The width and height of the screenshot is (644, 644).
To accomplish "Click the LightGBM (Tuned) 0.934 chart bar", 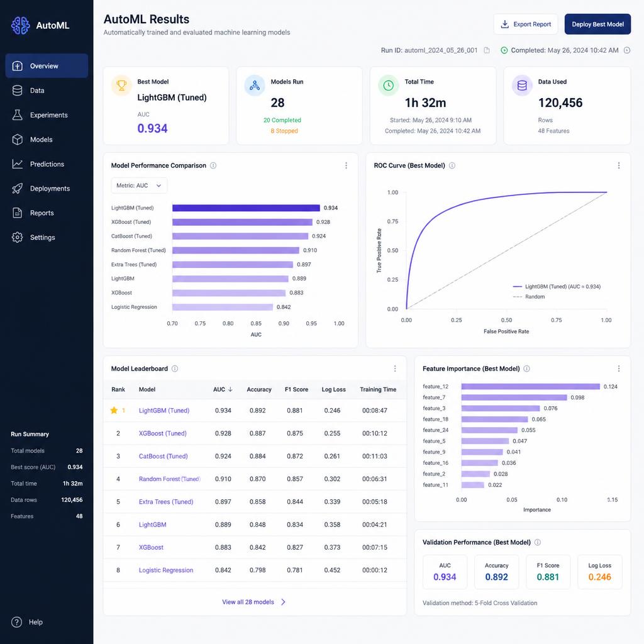I will (246, 208).
